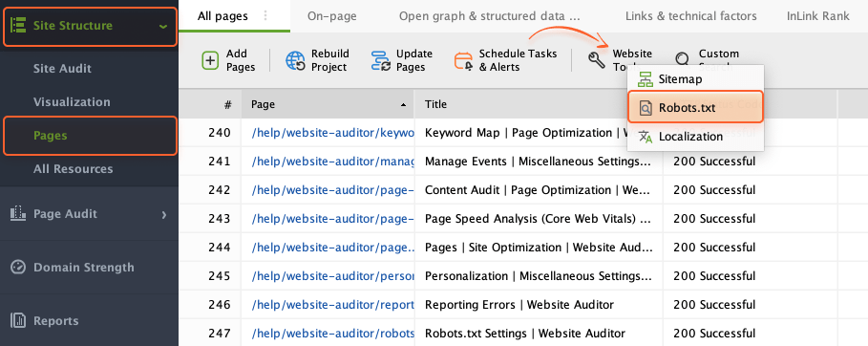This screenshot has width=868, height=346.
Task: Click Schedule Tasks & Alerts label
Action: (x=518, y=60)
